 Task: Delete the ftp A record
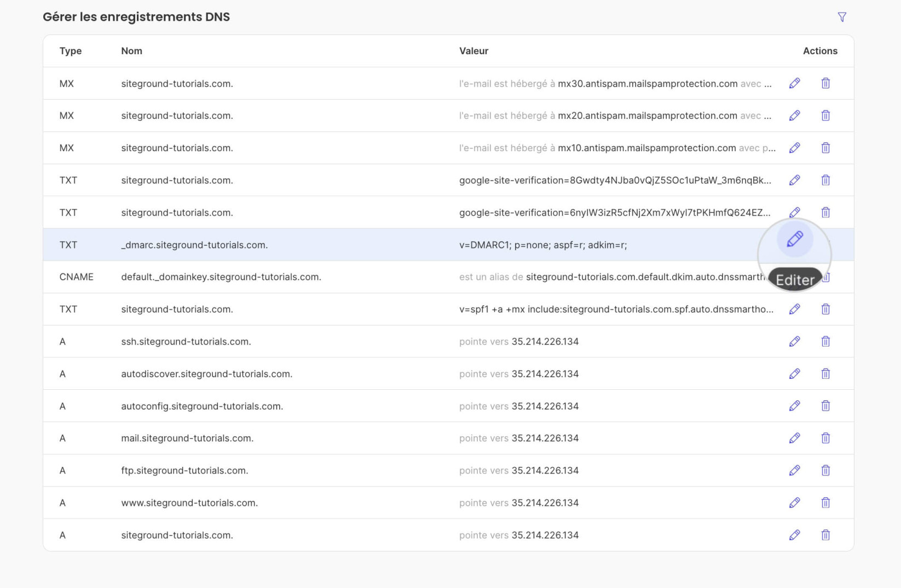[x=825, y=470]
